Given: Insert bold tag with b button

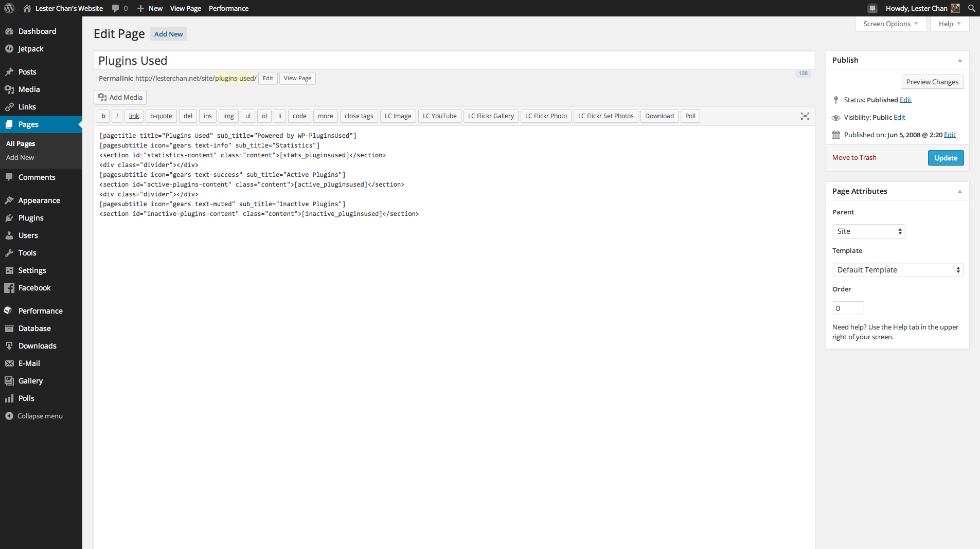Looking at the screenshot, I should [103, 116].
